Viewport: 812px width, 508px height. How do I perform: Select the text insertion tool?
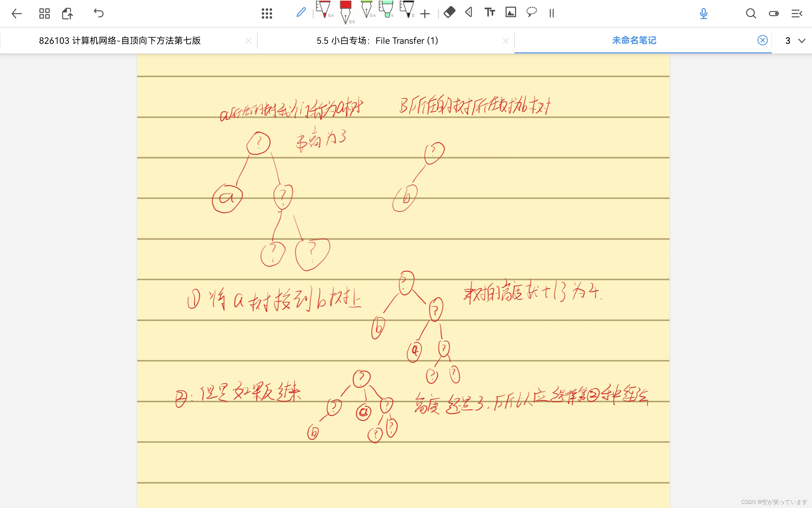(x=489, y=12)
